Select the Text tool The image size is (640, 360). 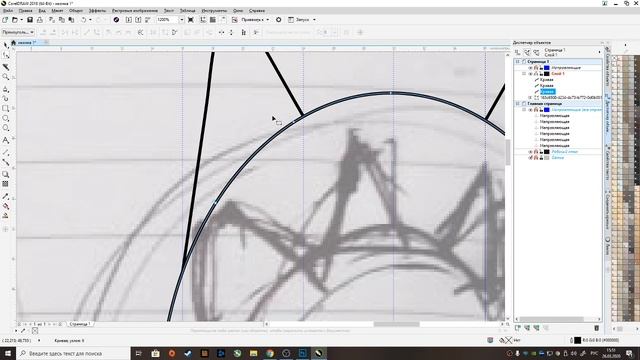click(5, 140)
